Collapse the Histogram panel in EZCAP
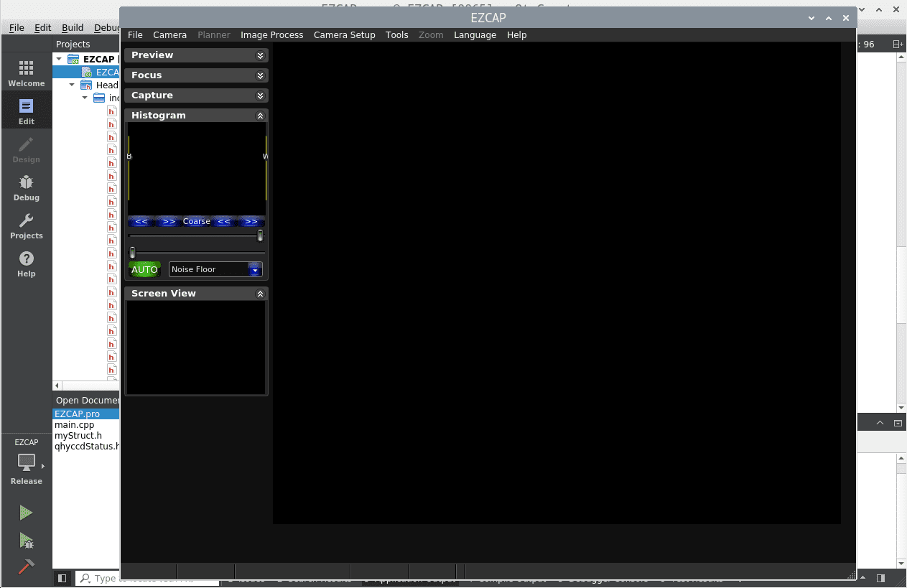The width and height of the screenshot is (907, 588). click(260, 116)
